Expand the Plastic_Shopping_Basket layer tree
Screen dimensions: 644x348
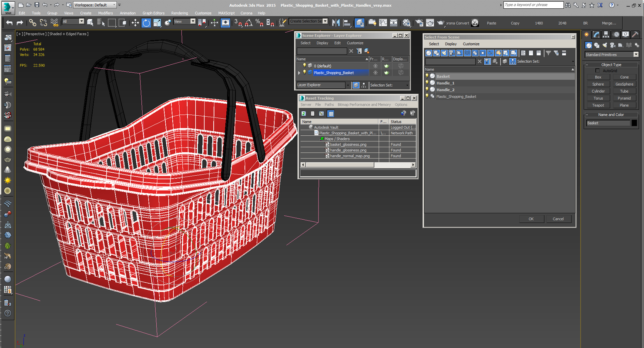(299, 73)
